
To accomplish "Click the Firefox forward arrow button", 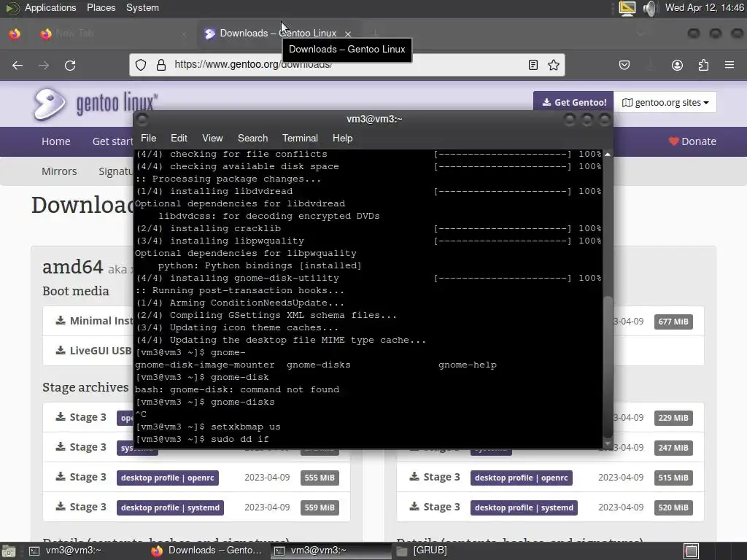I will pos(44,65).
